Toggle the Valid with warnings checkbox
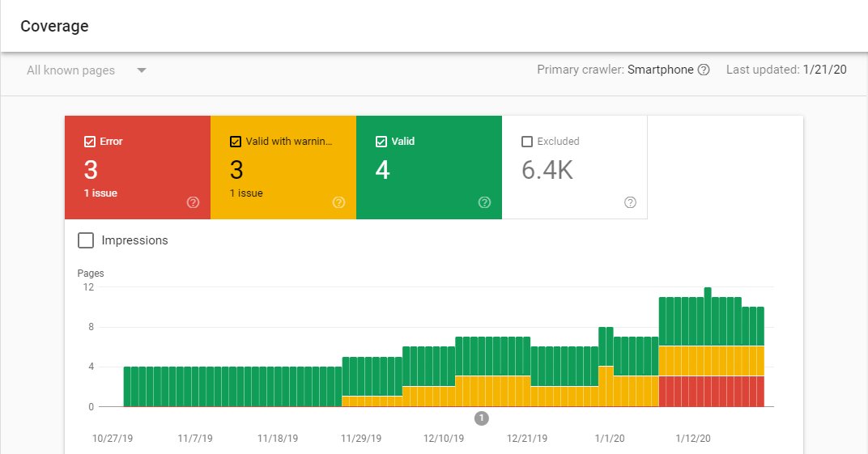The image size is (868, 454). [236, 142]
